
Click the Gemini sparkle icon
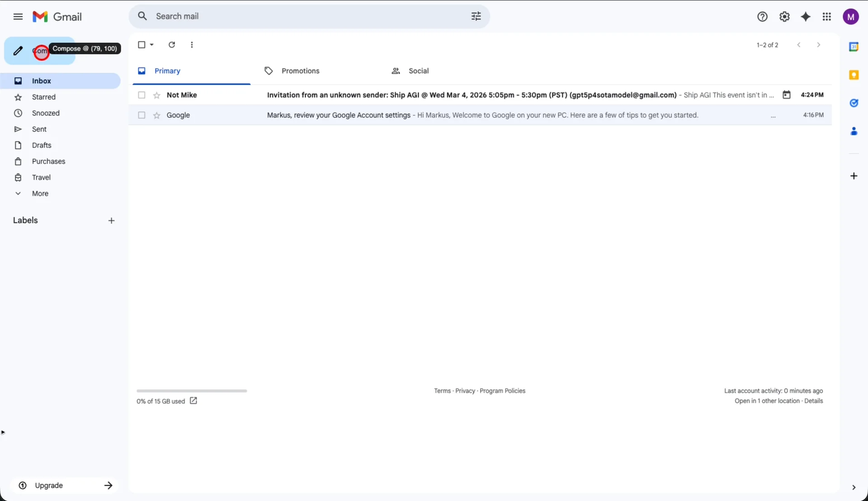coord(806,17)
